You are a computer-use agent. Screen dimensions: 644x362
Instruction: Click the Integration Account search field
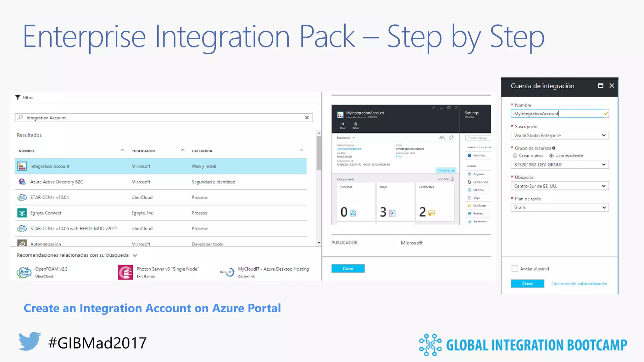164,118
